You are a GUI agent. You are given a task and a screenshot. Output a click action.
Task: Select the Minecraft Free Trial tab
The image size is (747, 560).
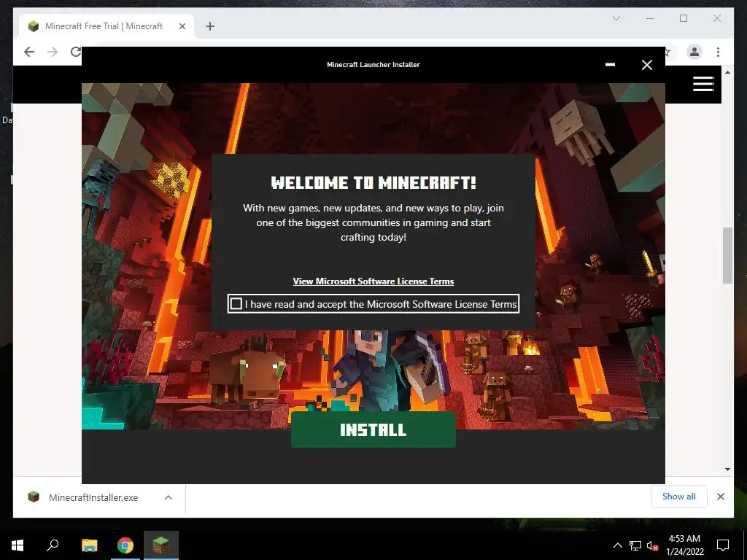(107, 26)
